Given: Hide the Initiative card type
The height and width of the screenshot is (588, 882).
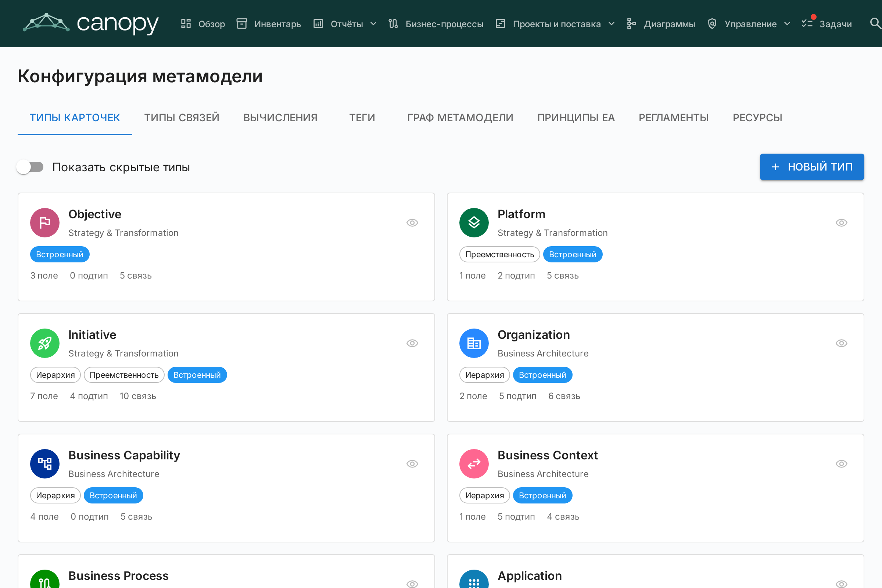Looking at the screenshot, I should coord(412,343).
